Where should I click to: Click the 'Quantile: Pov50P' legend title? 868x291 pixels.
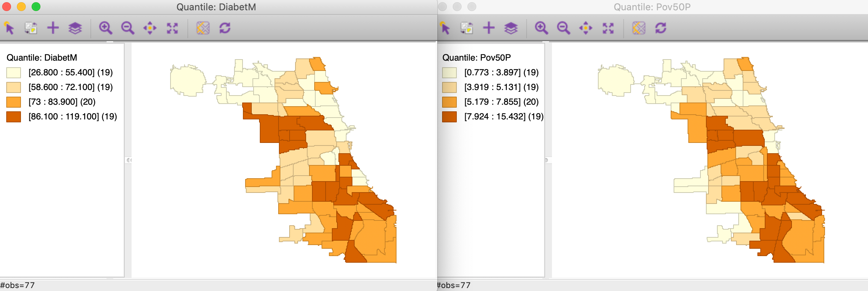[x=477, y=58]
